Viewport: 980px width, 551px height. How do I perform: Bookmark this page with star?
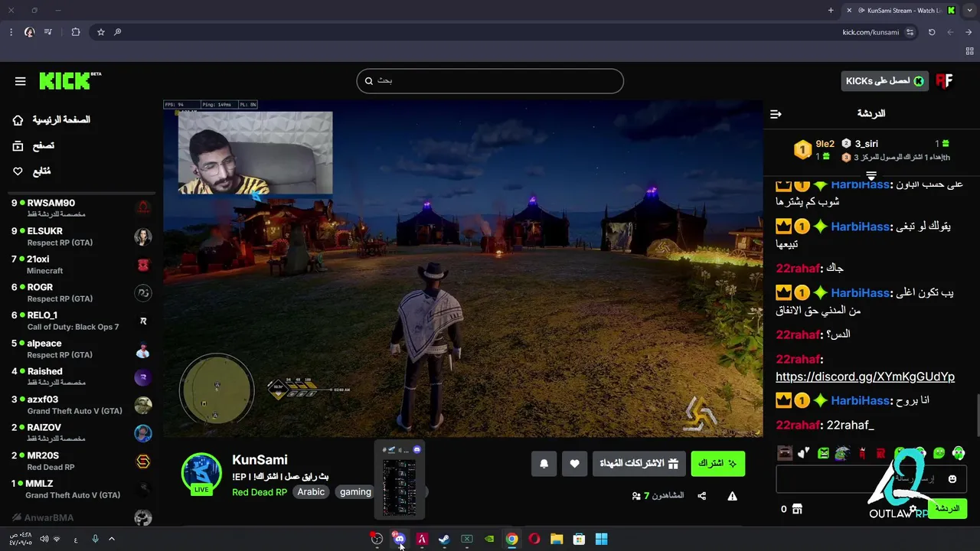click(100, 32)
